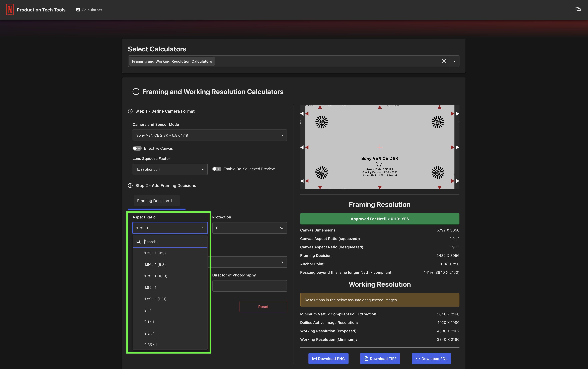Click the Calculators grid icon
Screen dimensions: 588x369
78,10
